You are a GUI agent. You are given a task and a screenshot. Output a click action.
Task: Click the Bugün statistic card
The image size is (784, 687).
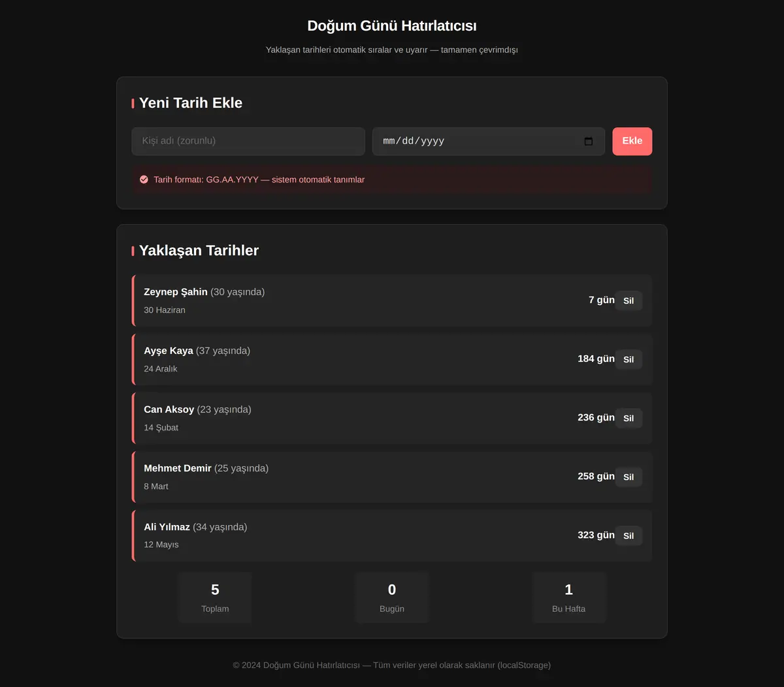tap(392, 598)
